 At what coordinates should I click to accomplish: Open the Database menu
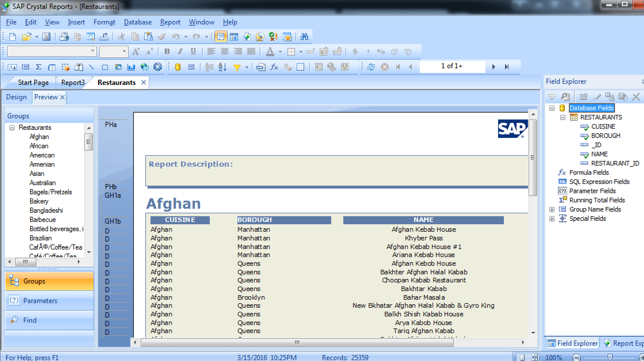(x=138, y=22)
